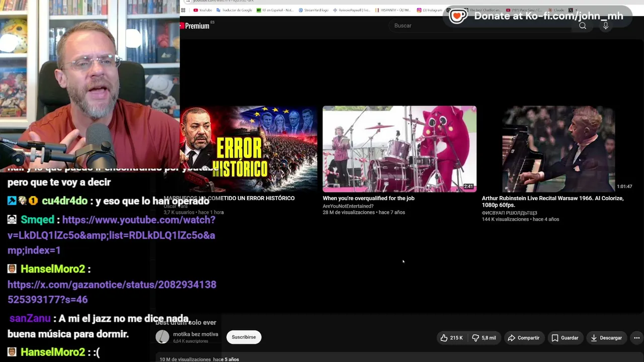This screenshot has width=644, height=362.
Task: Open the motika bez motiva channel avatar
Action: point(163,337)
